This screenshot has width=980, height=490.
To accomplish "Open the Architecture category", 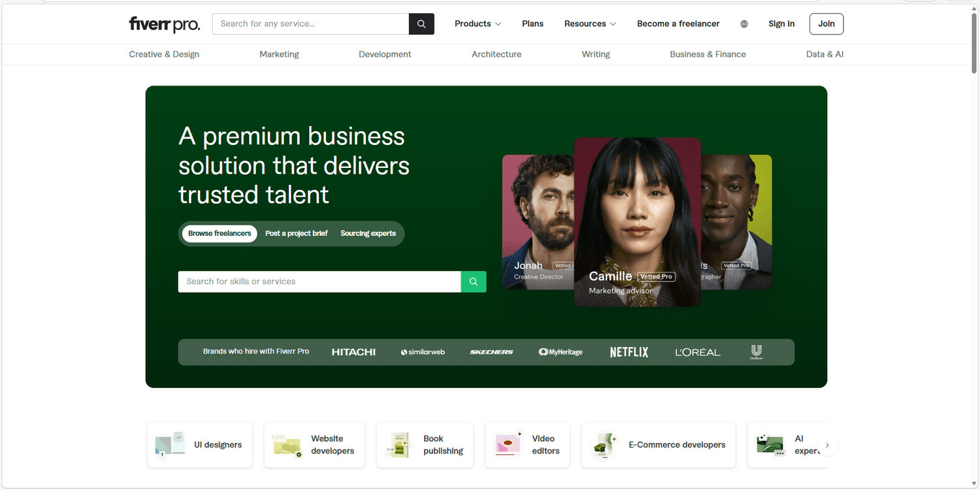I will coord(497,55).
